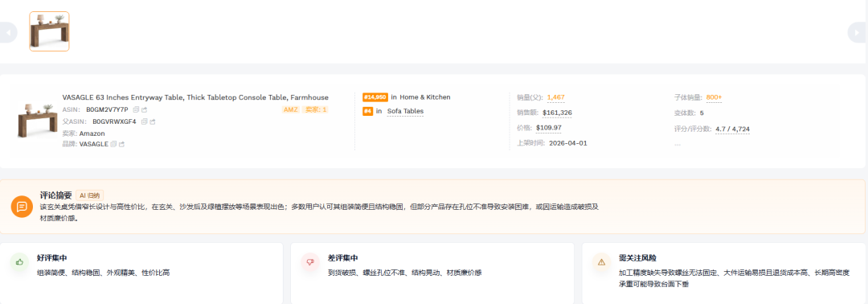Viewport: 868px width, 304px height.
Task: Click the orange review summary chat icon
Action: tap(22, 207)
